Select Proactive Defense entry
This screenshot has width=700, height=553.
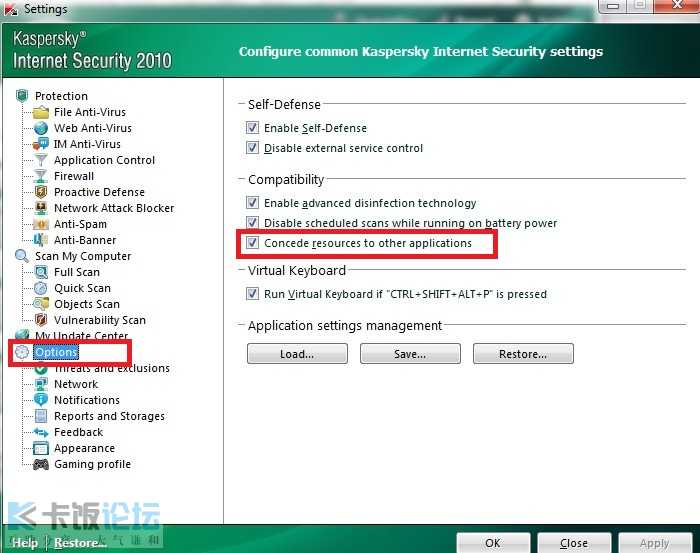(100, 192)
